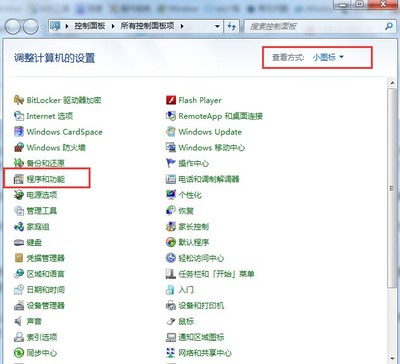Click the Internet 选项 globe icon
400x364 pixels.
click(x=19, y=116)
